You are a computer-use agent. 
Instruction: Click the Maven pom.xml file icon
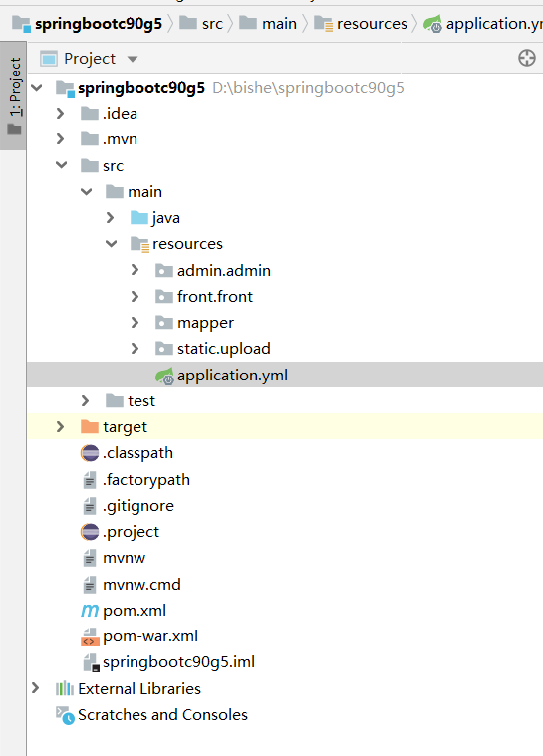pyautogui.click(x=90, y=611)
